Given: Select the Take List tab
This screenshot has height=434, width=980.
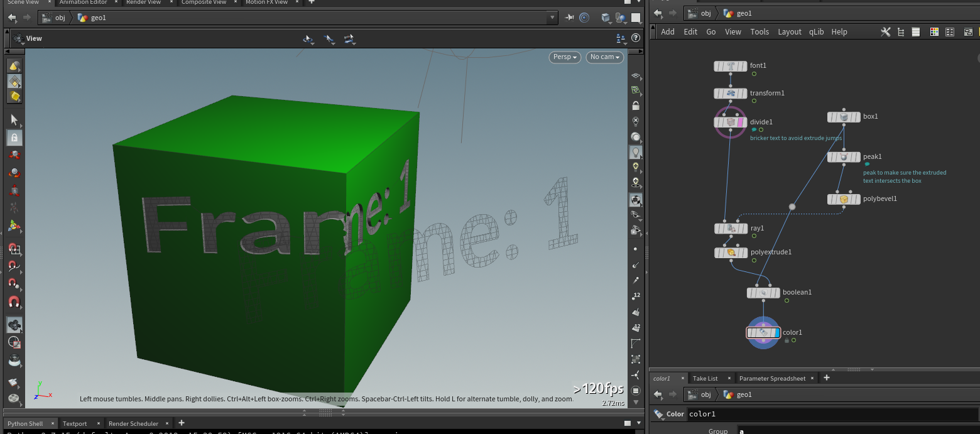Looking at the screenshot, I should pyautogui.click(x=706, y=378).
